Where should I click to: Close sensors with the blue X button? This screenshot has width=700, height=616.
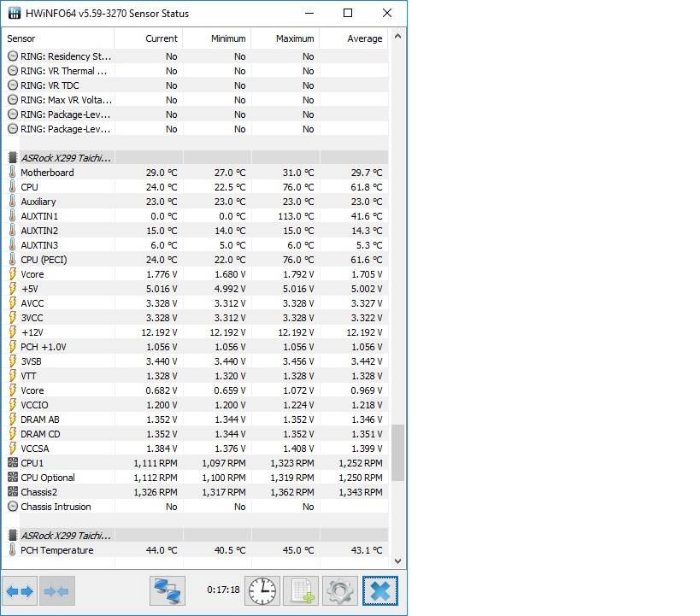pos(379,591)
